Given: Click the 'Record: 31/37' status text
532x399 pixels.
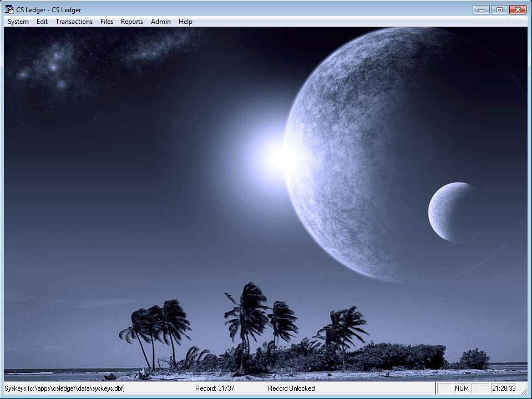Looking at the screenshot, I should (x=215, y=388).
